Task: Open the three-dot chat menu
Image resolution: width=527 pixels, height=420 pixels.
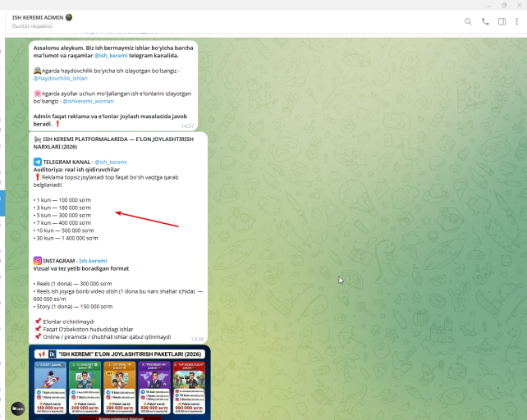Action: pyautogui.click(x=516, y=22)
